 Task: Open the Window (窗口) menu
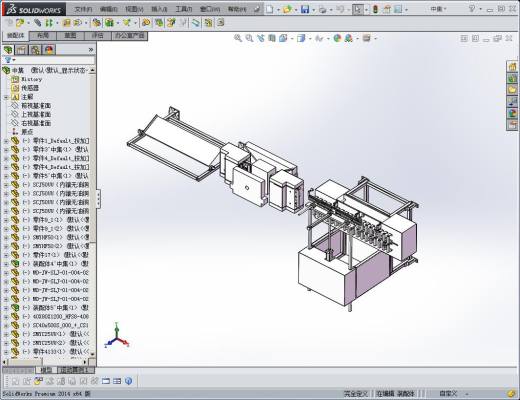(x=210, y=9)
